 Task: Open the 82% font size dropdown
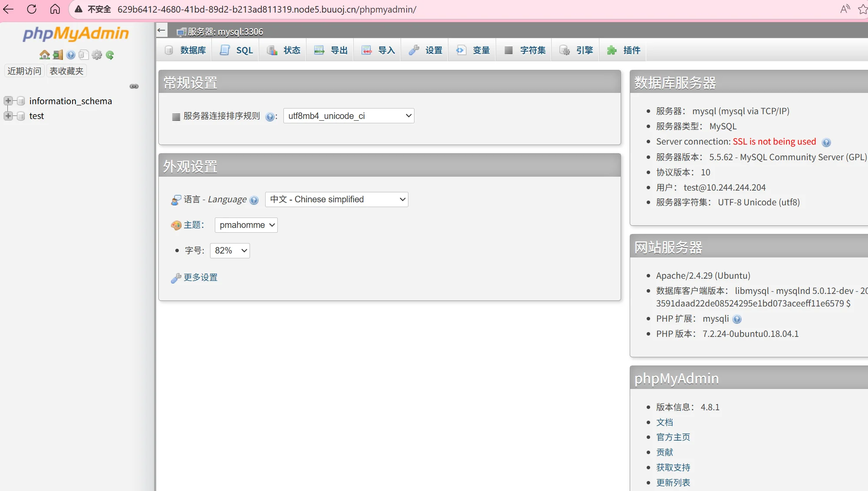click(230, 250)
